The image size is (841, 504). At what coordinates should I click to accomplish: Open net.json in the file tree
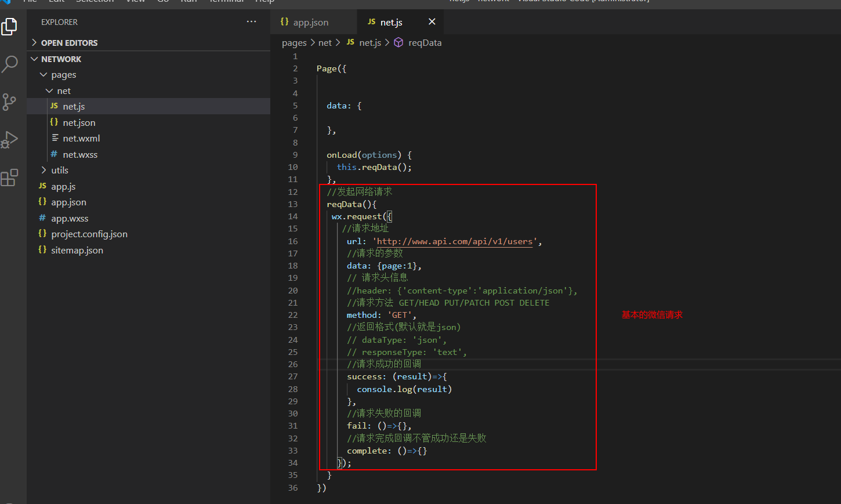coord(148,123)
